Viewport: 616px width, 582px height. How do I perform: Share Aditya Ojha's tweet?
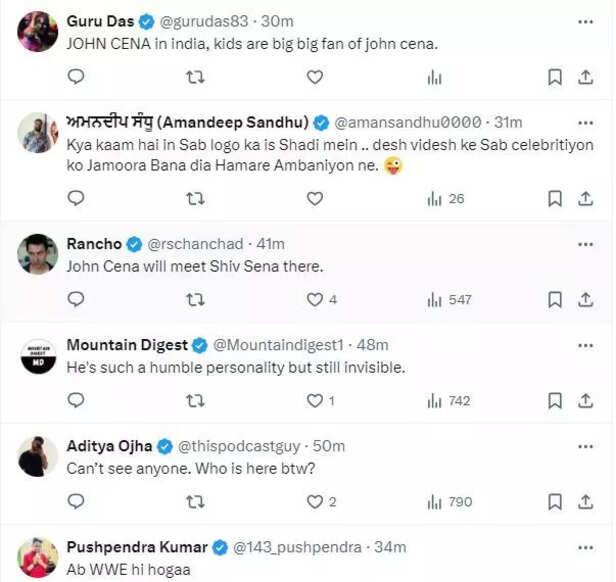pos(587,501)
